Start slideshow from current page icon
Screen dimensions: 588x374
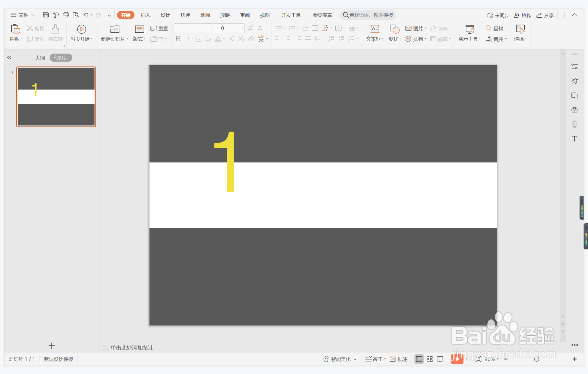click(81, 29)
